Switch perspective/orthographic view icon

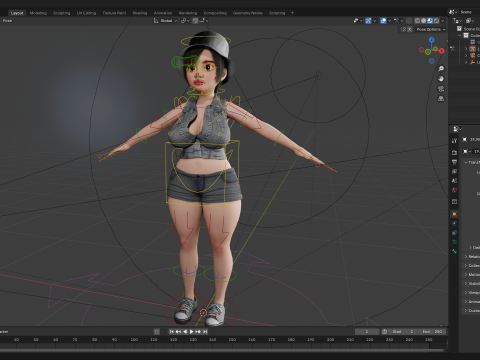point(441,99)
